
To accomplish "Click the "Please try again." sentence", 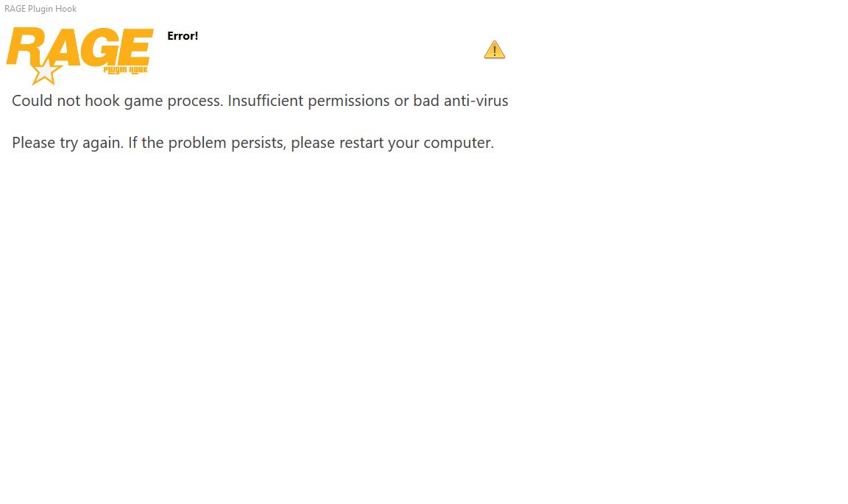I will click(x=67, y=143).
